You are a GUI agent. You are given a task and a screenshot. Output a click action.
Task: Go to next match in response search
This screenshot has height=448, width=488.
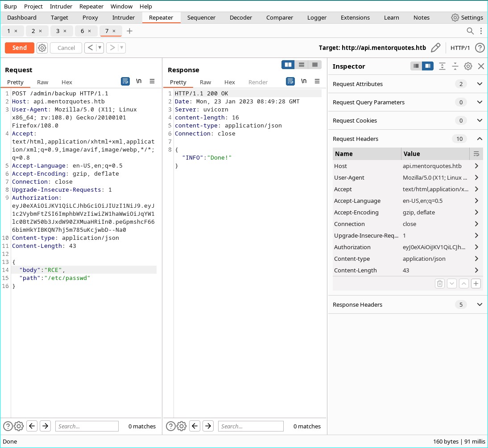tap(208, 426)
